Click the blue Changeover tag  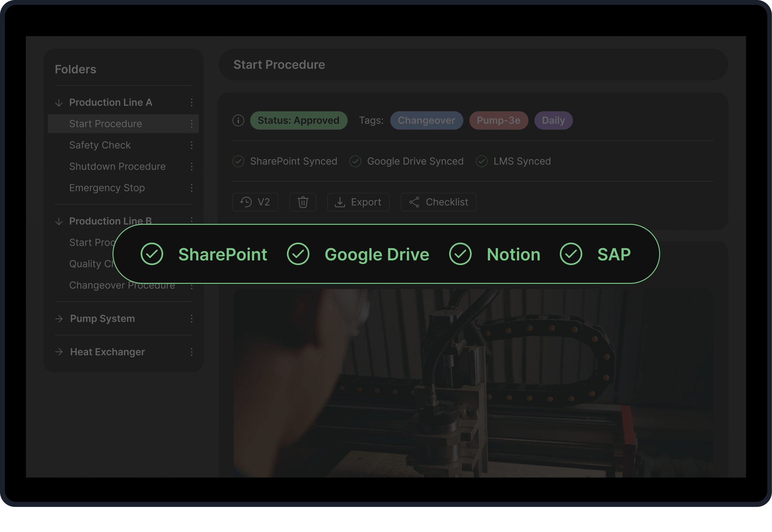(426, 120)
